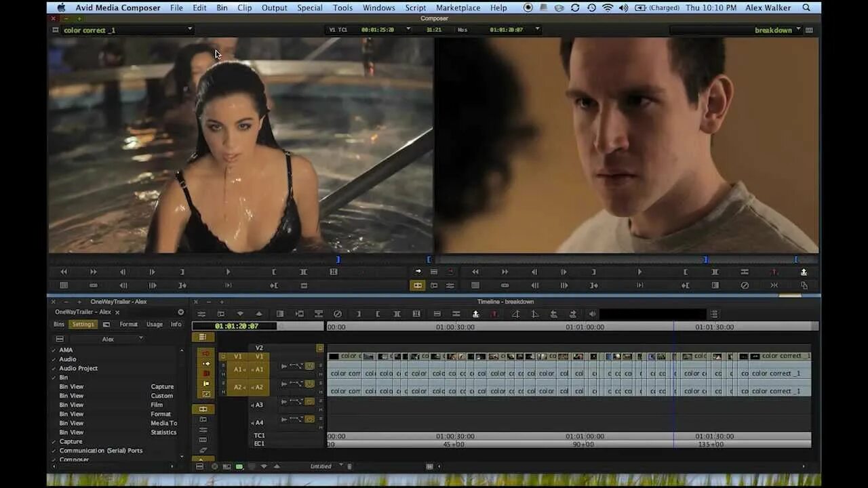Toggle the A1 record track selector
868x488 pixels.
tap(259, 369)
